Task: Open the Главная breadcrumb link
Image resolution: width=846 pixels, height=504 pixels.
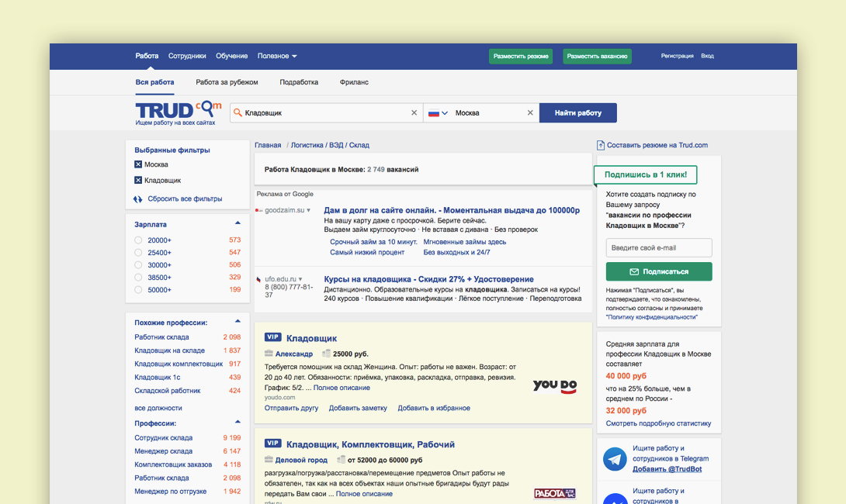Action: pyautogui.click(x=268, y=145)
